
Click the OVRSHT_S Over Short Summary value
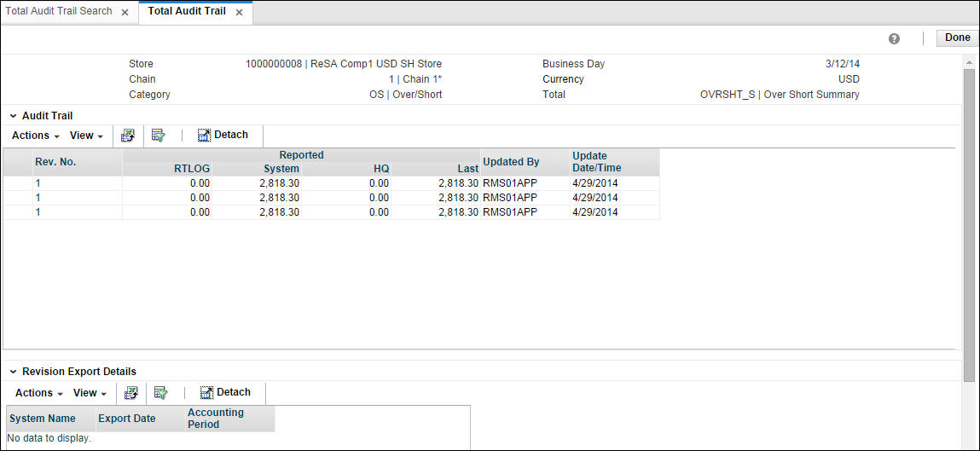(x=780, y=95)
